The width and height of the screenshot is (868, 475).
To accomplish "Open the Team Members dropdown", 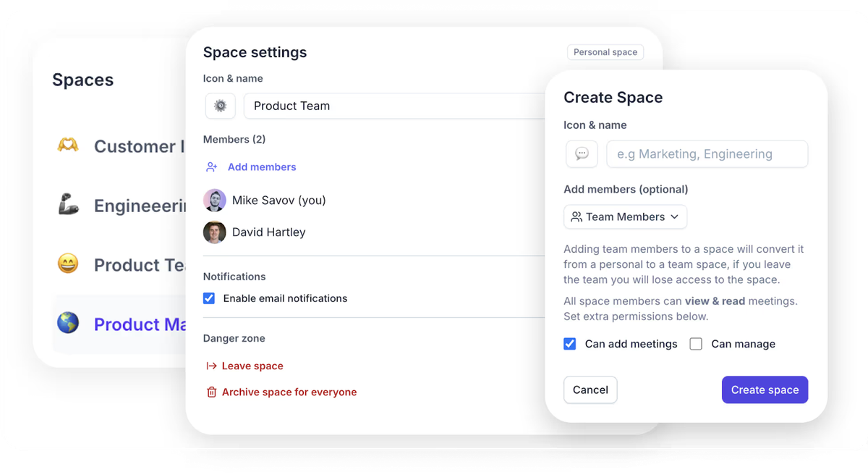I will 625,217.
